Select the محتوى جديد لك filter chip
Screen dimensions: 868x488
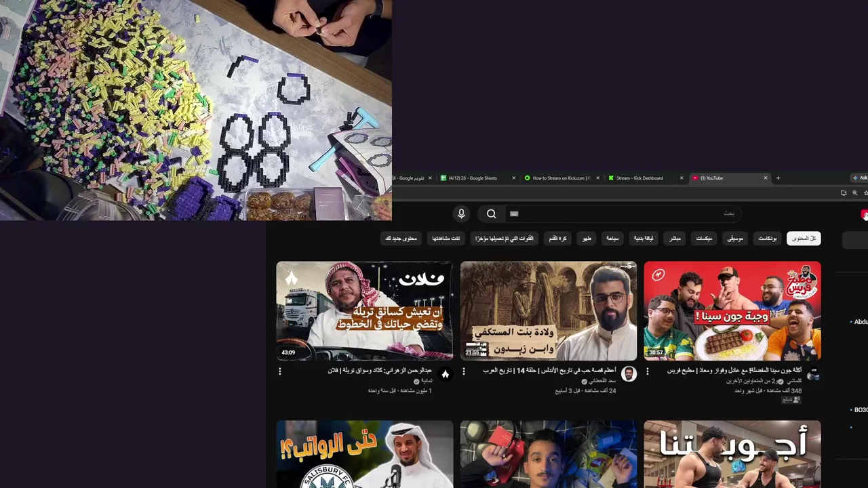[x=401, y=239]
